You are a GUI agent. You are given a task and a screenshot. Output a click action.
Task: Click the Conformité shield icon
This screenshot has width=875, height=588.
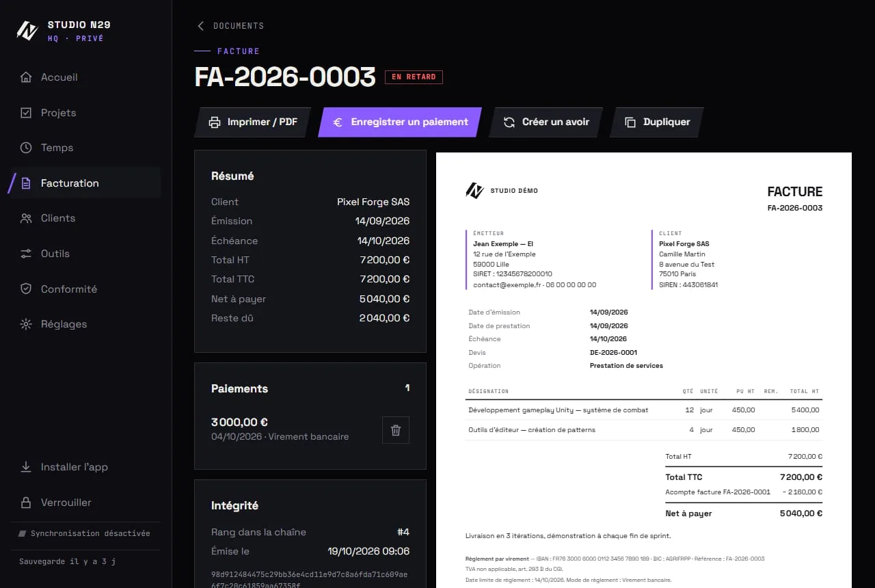26,289
